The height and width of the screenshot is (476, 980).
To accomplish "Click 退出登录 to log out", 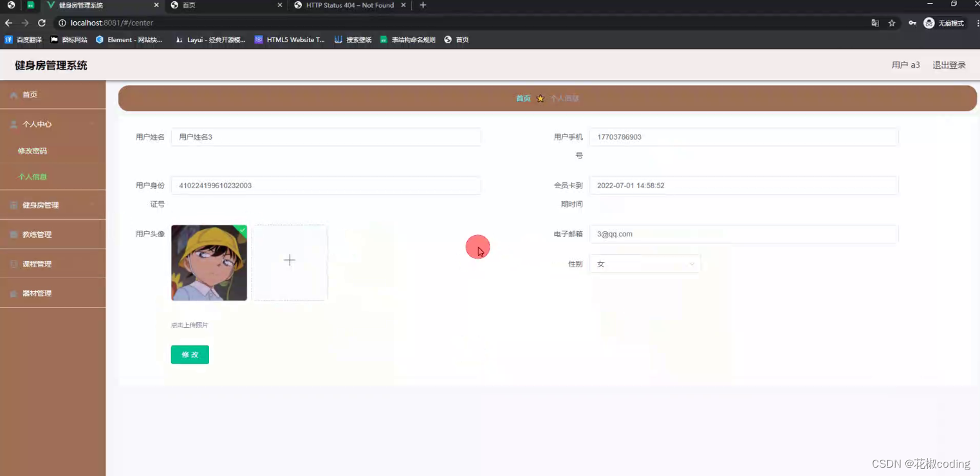I will (949, 64).
